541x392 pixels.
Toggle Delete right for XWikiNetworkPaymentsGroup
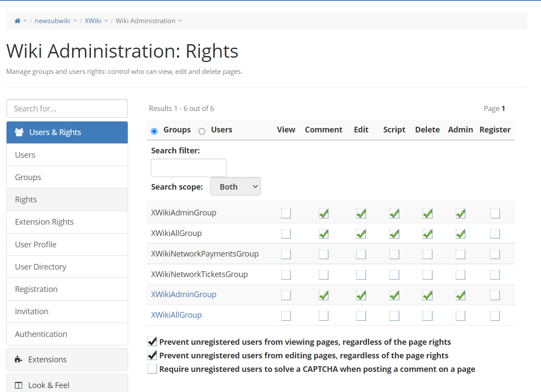coord(427,254)
